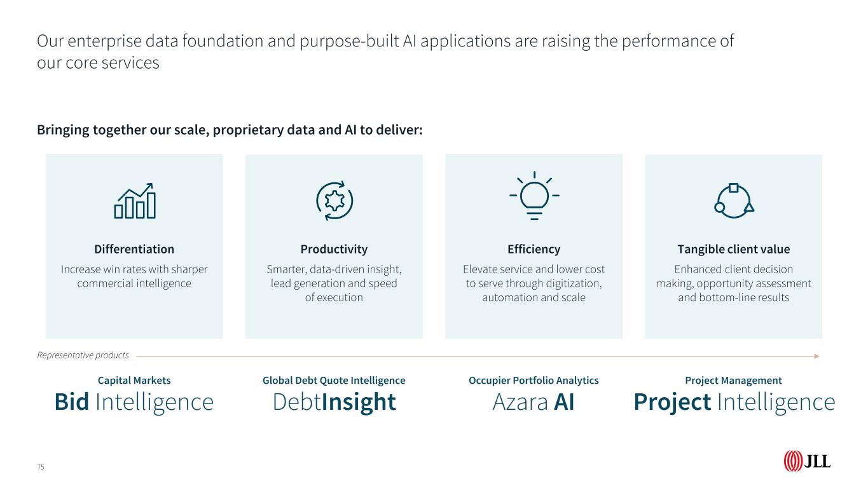
Task: Click the JLL logo
Action: (807, 461)
